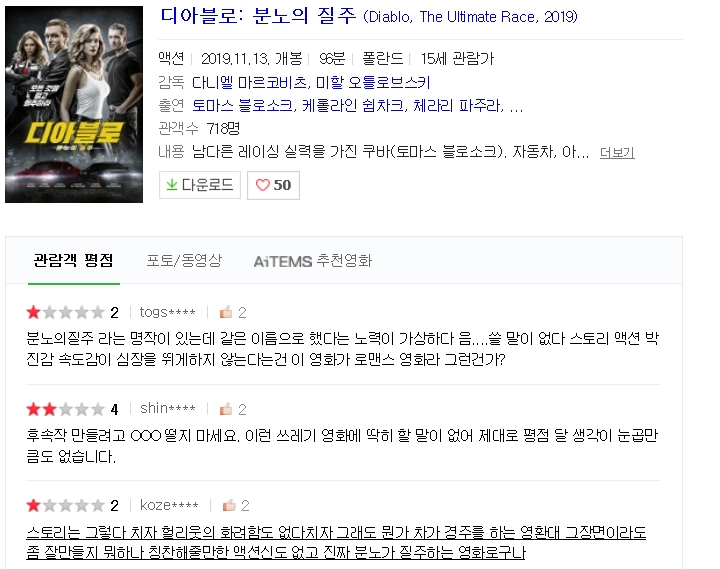Click thumbs-up icon on togs**** review
The height and width of the screenshot is (569, 720).
pyautogui.click(x=226, y=312)
